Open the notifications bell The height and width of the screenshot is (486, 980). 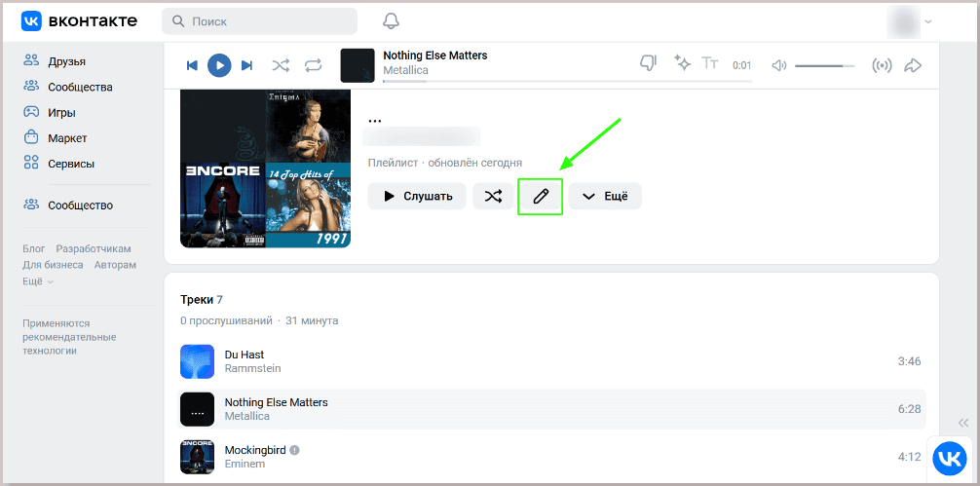pyautogui.click(x=391, y=21)
